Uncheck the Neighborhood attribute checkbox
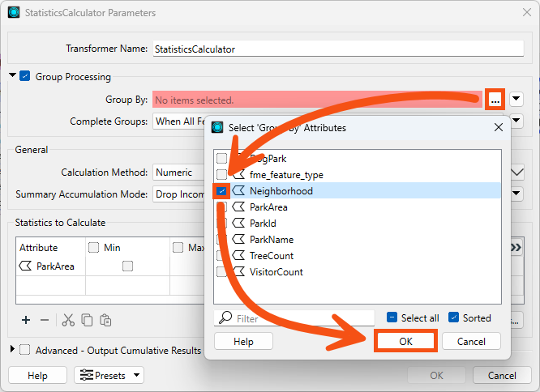 tap(221, 191)
